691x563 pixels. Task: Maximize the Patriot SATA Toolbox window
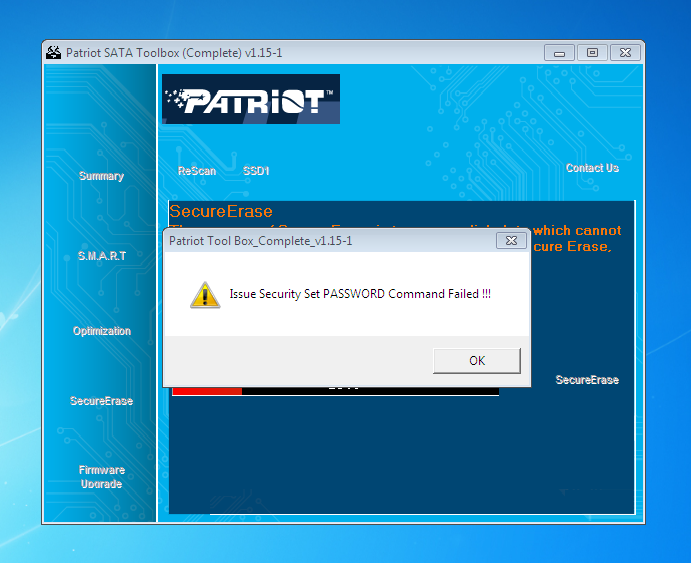click(592, 53)
